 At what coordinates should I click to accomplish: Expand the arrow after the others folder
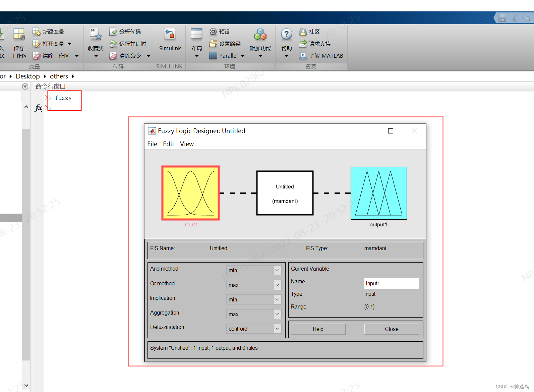73,76
